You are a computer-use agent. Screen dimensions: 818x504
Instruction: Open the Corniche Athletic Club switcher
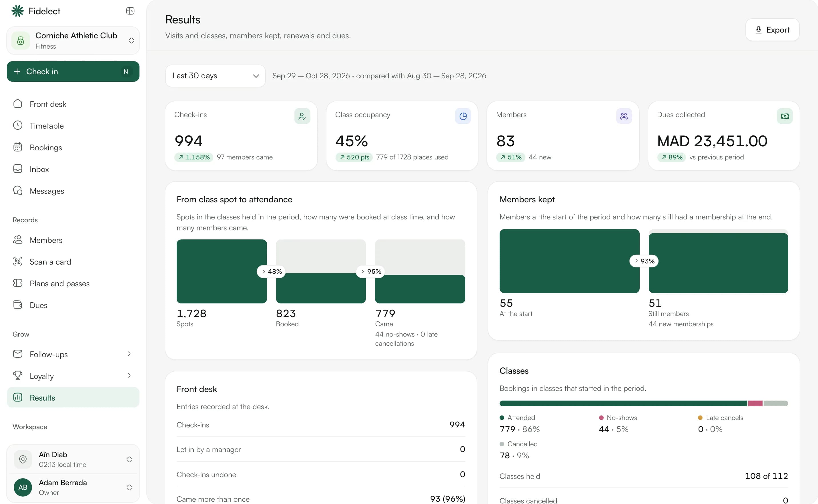click(73, 41)
